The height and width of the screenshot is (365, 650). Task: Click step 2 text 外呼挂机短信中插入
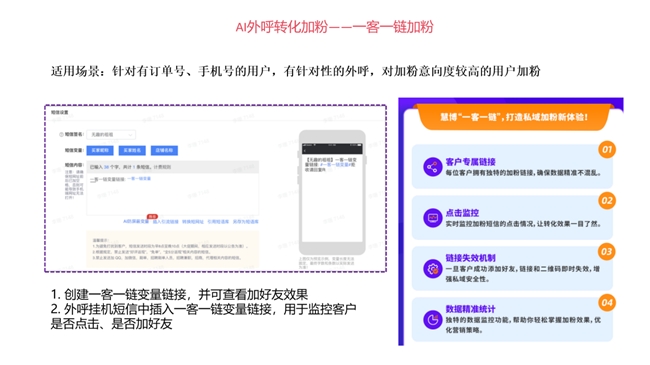(x=203, y=316)
